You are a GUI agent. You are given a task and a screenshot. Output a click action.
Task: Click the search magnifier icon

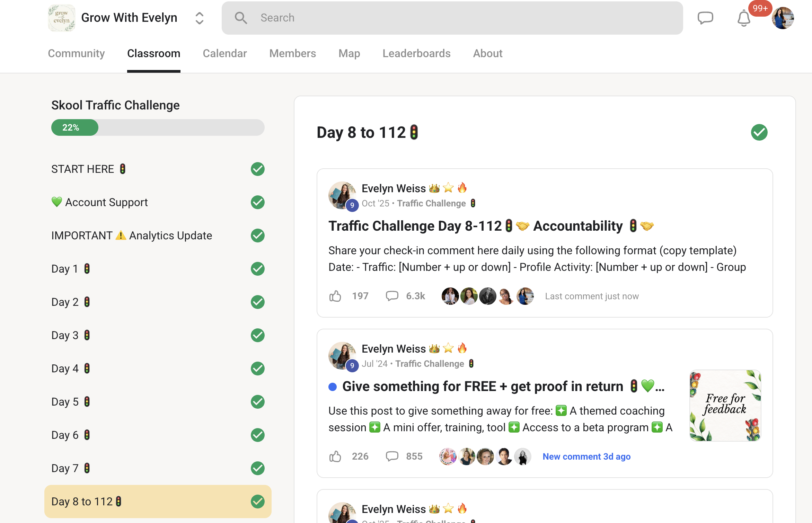click(x=241, y=18)
